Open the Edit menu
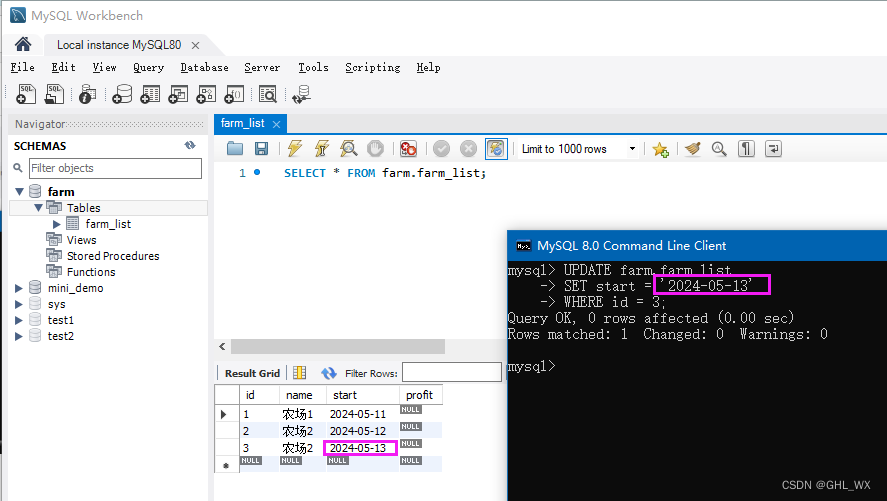Screen dimensions: 887x501 (63, 67)
